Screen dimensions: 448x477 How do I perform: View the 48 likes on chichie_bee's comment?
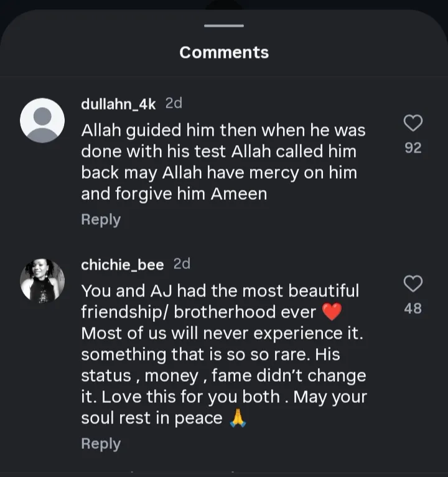413,308
